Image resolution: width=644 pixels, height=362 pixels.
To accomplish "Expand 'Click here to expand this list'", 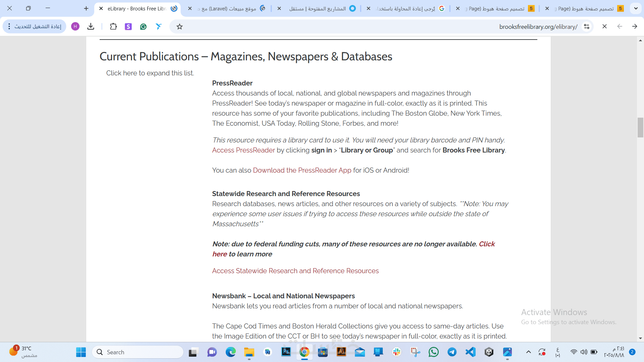I will pyautogui.click(x=150, y=73).
